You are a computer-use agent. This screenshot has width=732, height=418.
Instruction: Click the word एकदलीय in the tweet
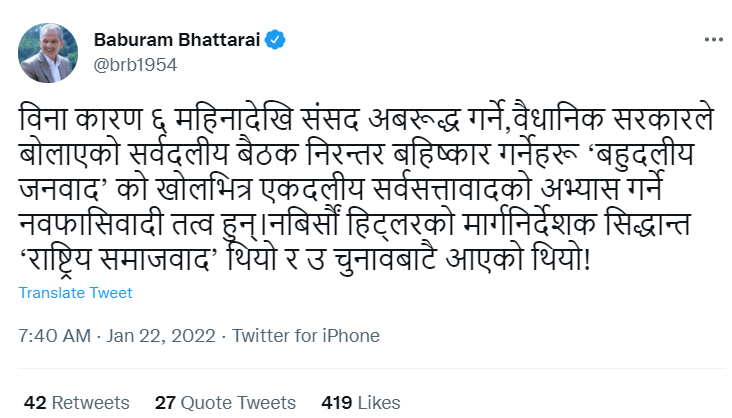[x=312, y=189]
